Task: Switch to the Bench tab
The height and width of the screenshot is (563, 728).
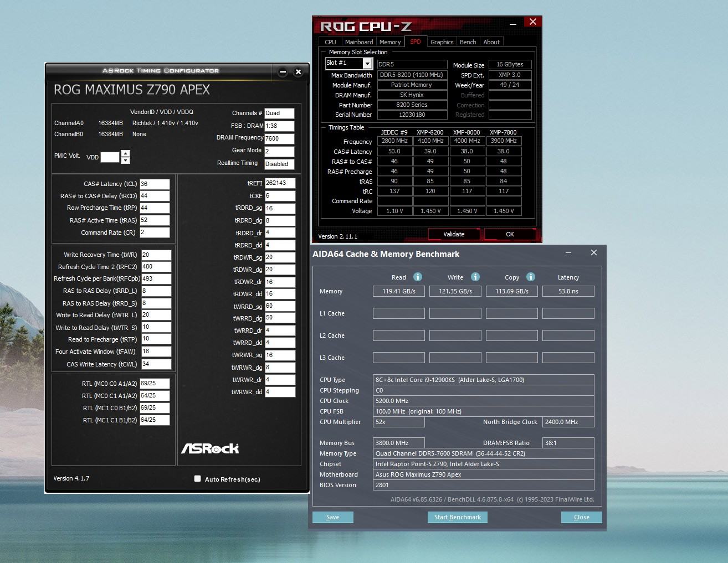Action: coord(468,42)
